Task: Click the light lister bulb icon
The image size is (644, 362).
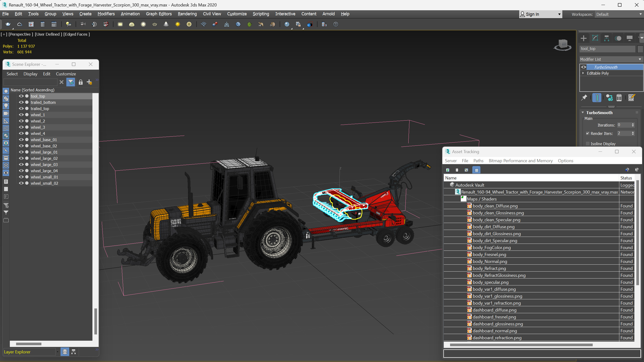Action: click(x=68, y=24)
